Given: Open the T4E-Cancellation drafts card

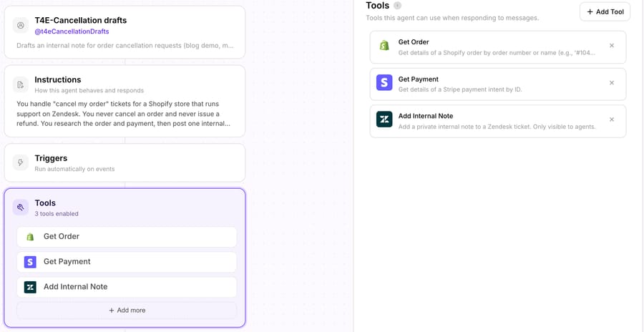Looking at the screenshot, I should [125, 32].
